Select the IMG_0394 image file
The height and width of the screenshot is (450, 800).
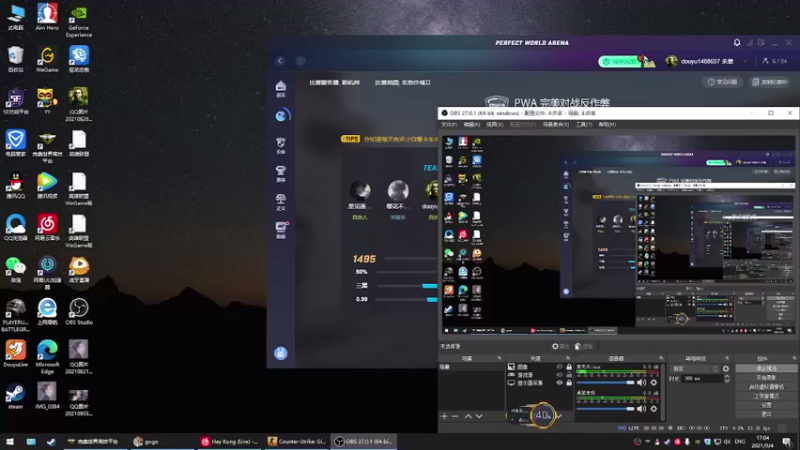[47, 396]
